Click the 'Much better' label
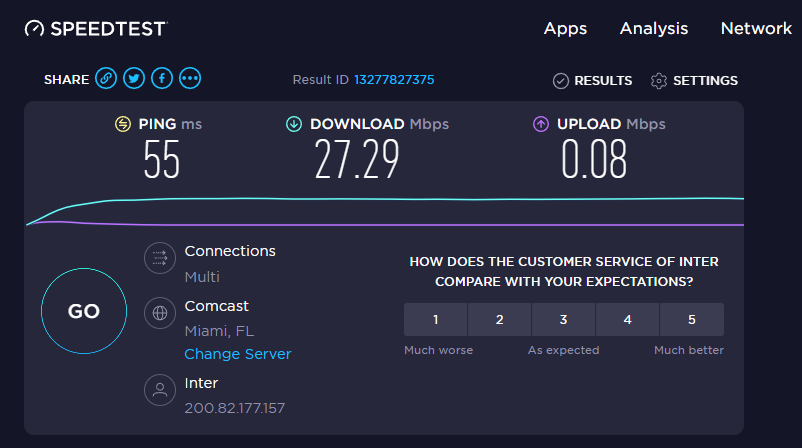The image size is (802, 448). (x=689, y=350)
